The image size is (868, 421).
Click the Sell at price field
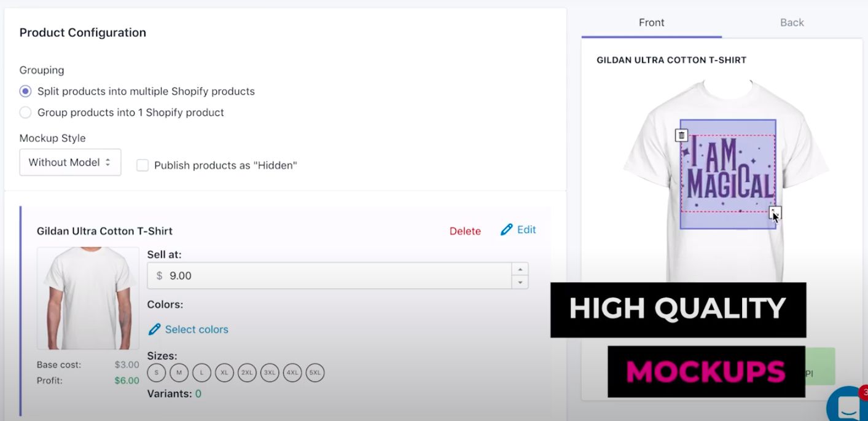(x=329, y=276)
